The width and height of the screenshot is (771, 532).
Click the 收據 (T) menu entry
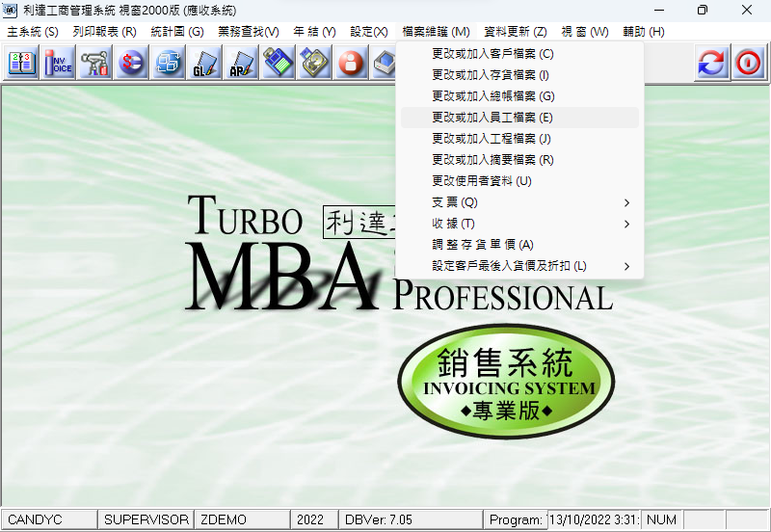coord(519,224)
